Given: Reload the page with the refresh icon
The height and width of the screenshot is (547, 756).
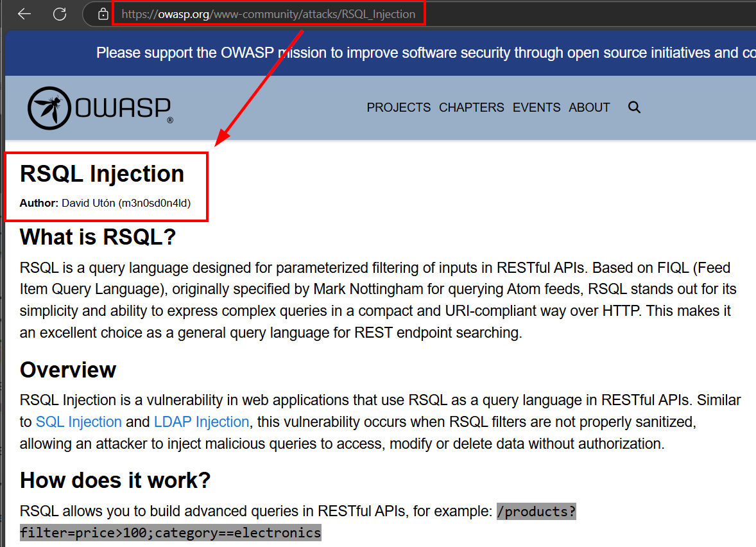Looking at the screenshot, I should coord(60,14).
